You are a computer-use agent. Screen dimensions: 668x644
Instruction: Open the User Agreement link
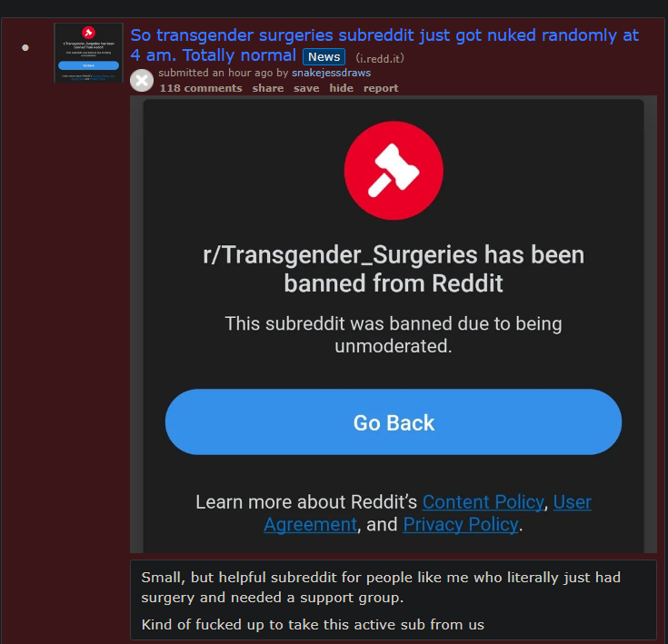click(x=427, y=513)
